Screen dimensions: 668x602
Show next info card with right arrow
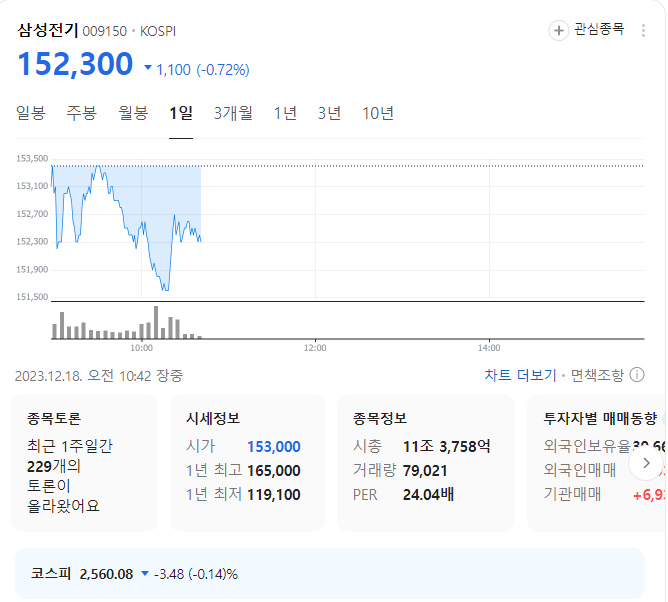pyautogui.click(x=646, y=463)
